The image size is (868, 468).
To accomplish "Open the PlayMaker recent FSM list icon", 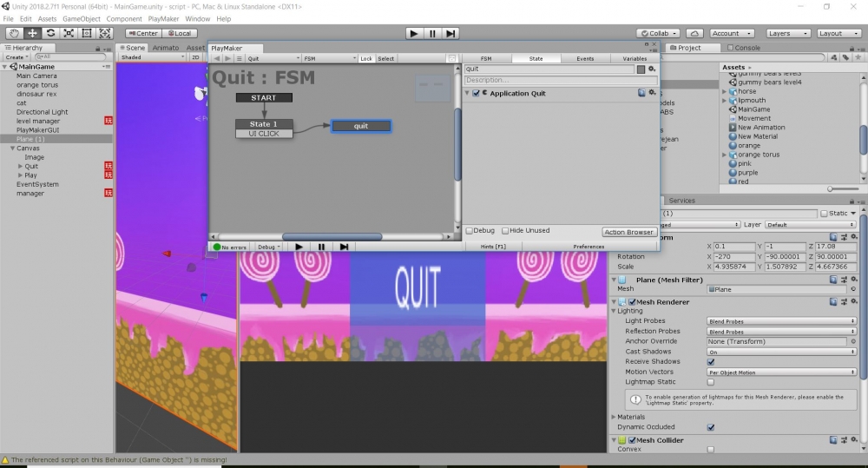I will (x=240, y=58).
